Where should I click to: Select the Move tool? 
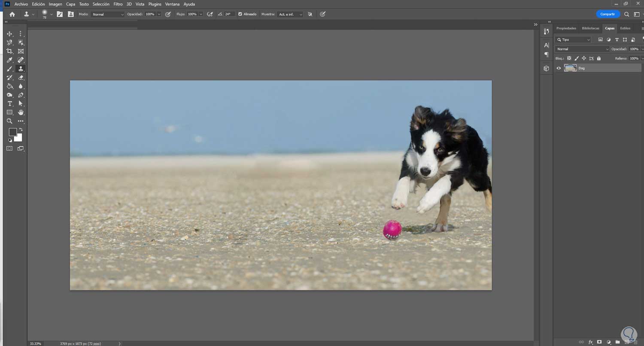point(9,34)
